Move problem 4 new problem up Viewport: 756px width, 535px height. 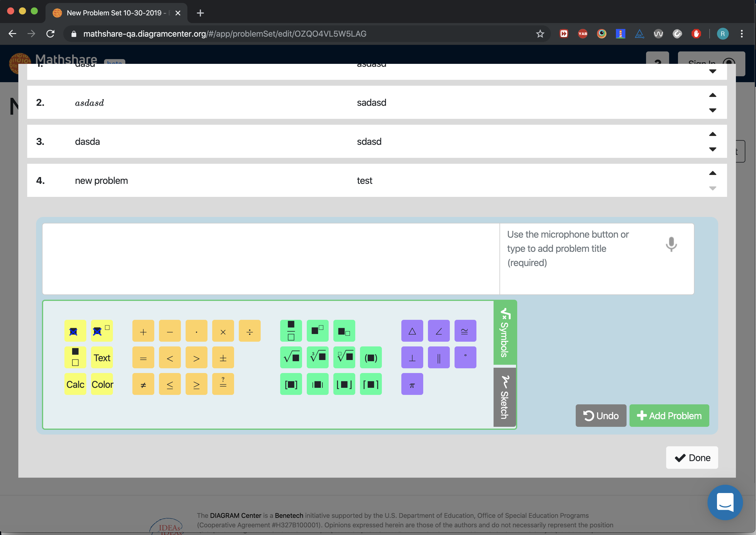(x=713, y=173)
